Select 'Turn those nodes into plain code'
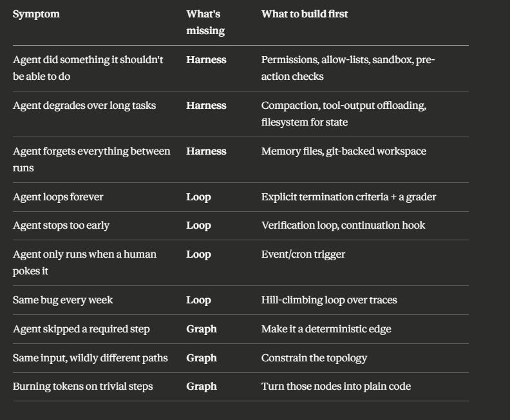510x420 pixels. click(336, 387)
